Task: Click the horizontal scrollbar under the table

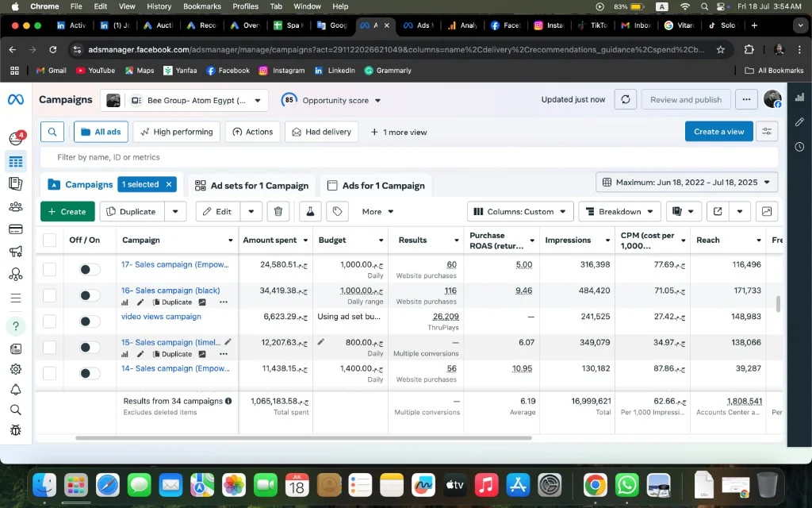Action: pyautogui.click(x=304, y=438)
